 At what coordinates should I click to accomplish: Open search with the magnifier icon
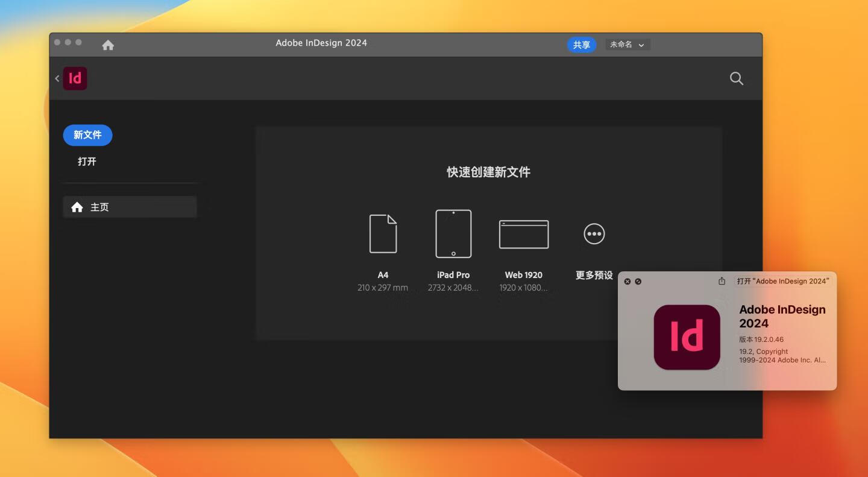pyautogui.click(x=737, y=78)
